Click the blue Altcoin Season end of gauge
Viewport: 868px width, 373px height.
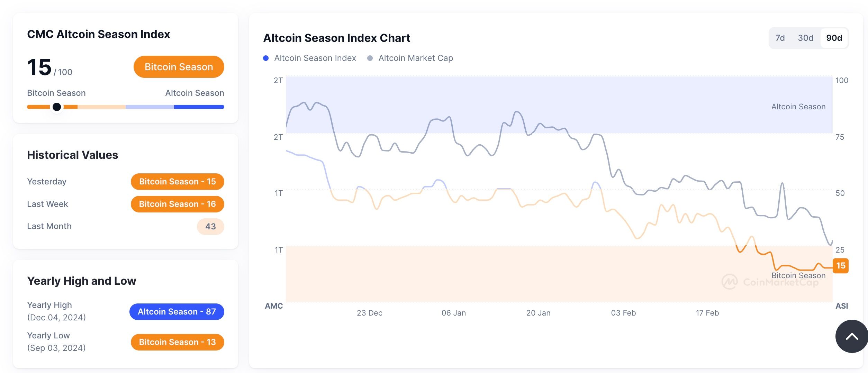[199, 107]
